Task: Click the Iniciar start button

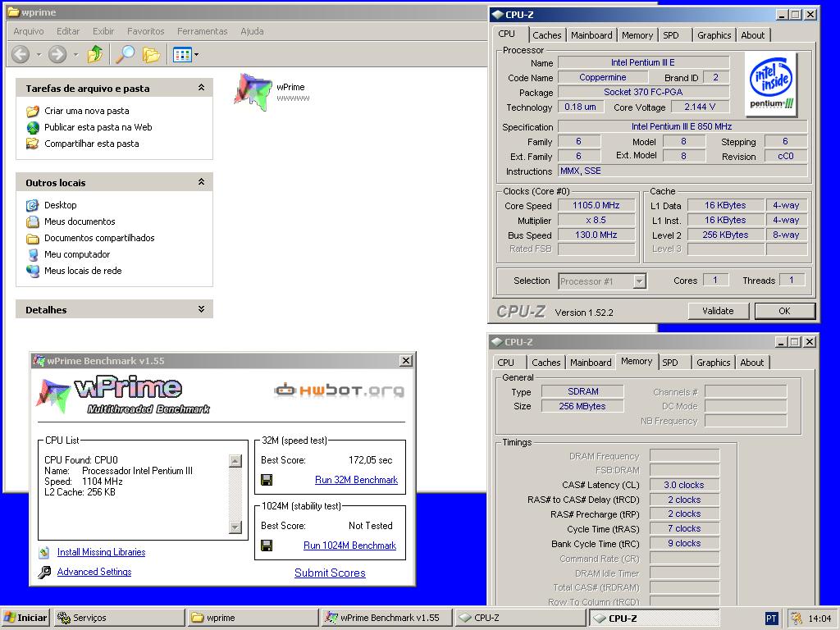Action: 25,619
